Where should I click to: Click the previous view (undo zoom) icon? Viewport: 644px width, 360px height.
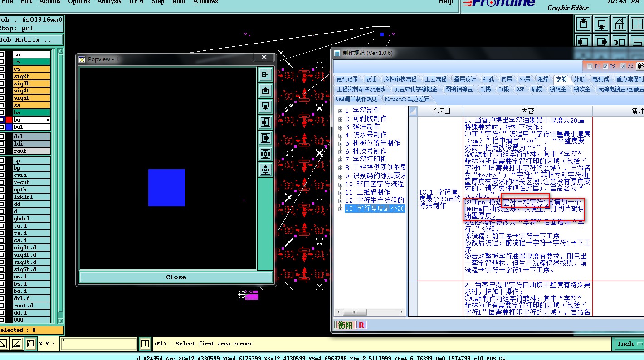[619, 41]
